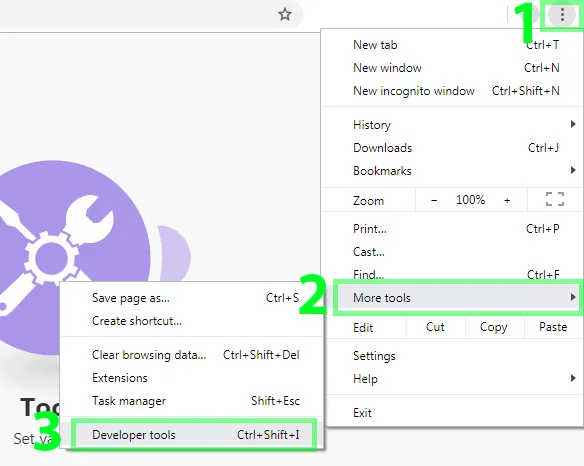
Task: Click the bookmark star icon
Action: tap(285, 15)
